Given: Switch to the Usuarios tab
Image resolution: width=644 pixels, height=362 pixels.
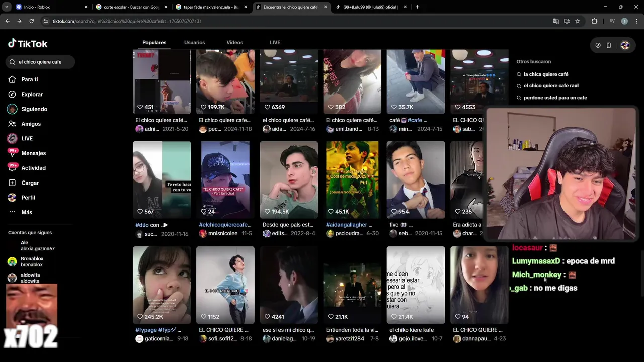Looking at the screenshot, I should [194, 42].
